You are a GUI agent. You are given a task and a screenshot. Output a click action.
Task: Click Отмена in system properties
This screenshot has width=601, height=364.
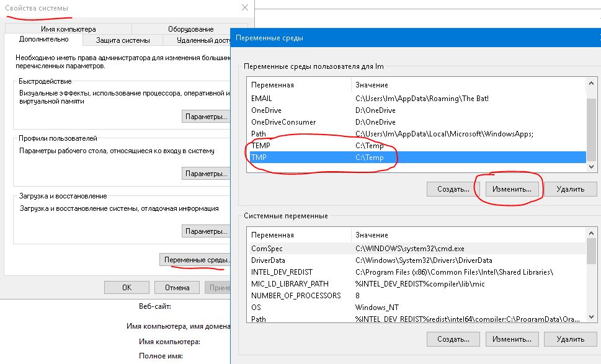pyautogui.click(x=177, y=287)
